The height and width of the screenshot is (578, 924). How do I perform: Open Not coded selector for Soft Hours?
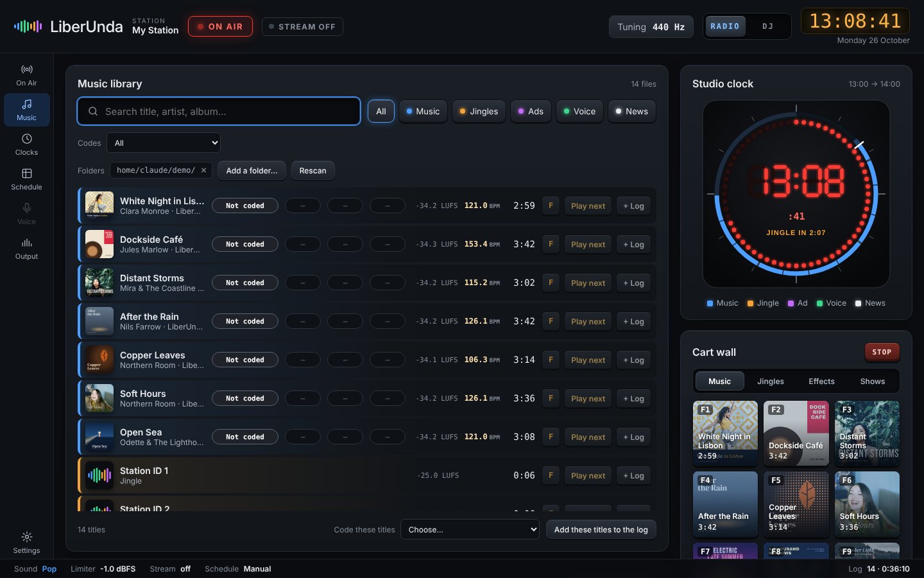point(245,398)
